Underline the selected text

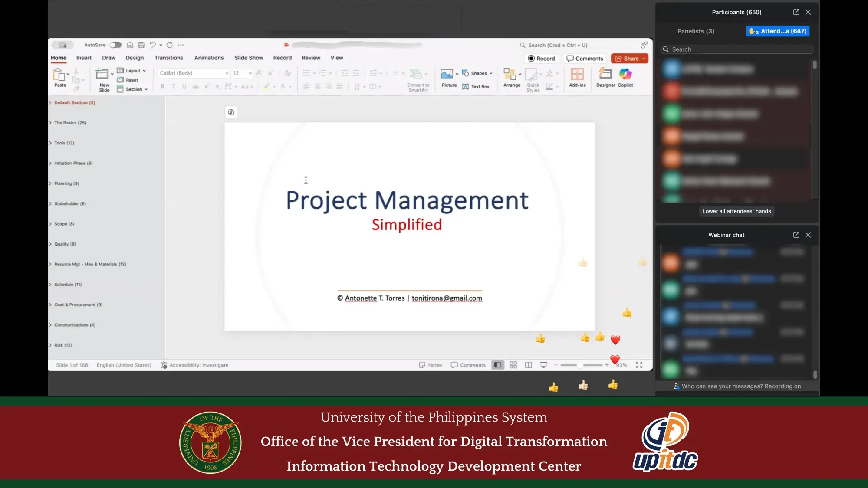pos(184,86)
